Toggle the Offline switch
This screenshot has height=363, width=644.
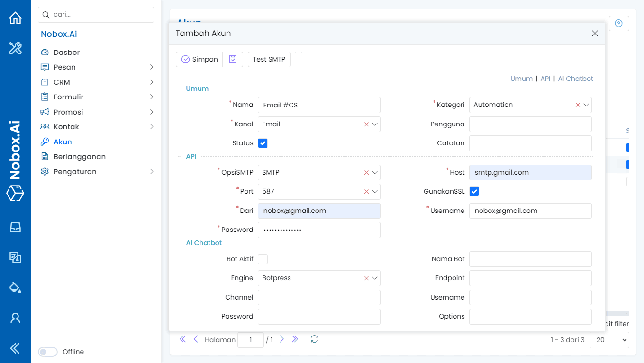47,352
